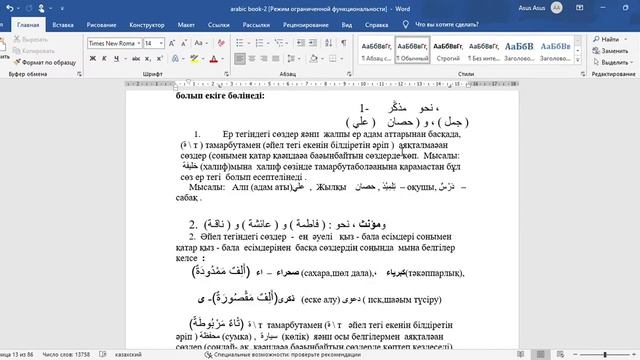This screenshot has width=640, height=360.
Task: Open font color dropdown arrow
Action: 222,59
